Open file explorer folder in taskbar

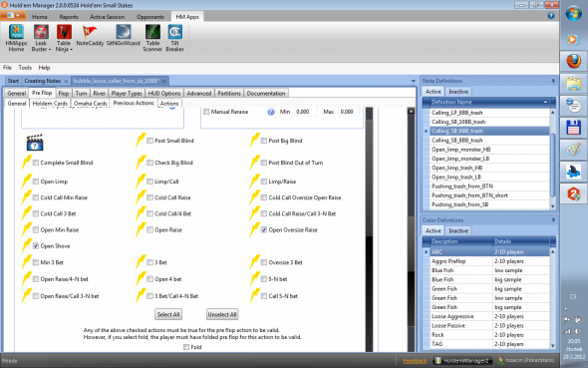(573, 84)
